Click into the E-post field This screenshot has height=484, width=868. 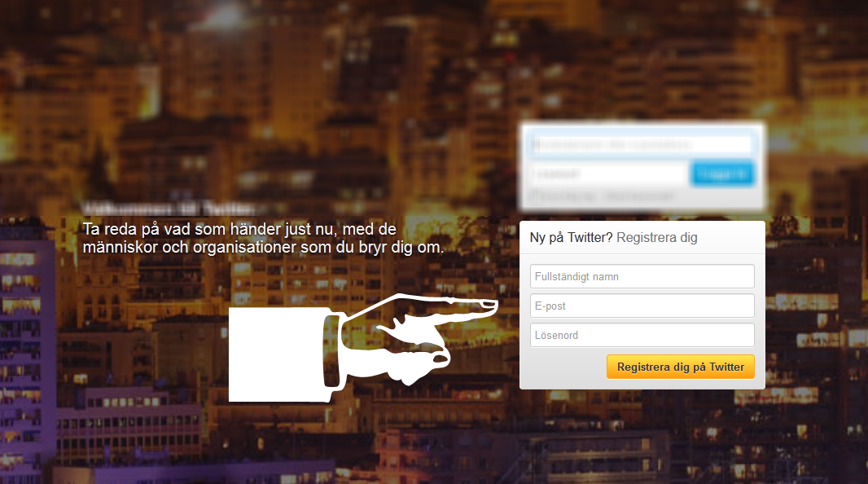point(642,306)
